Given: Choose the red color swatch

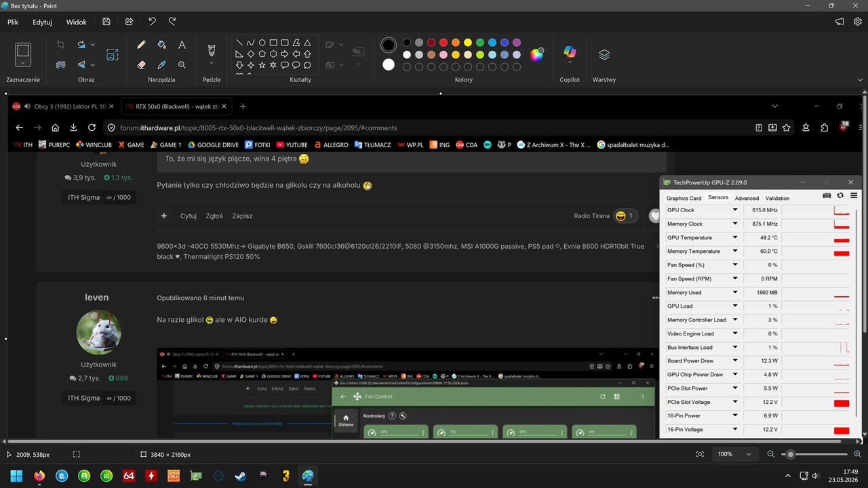Looking at the screenshot, I should tap(443, 43).
